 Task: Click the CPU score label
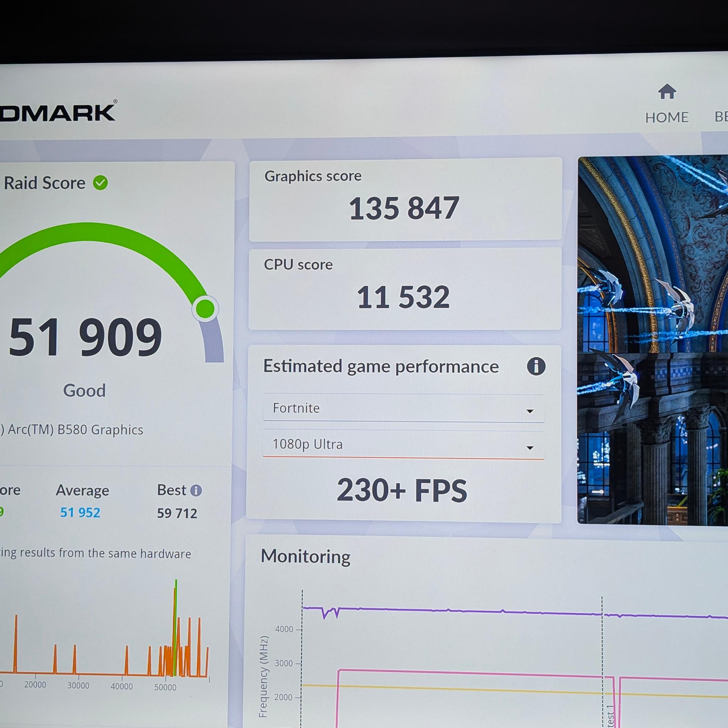298,265
